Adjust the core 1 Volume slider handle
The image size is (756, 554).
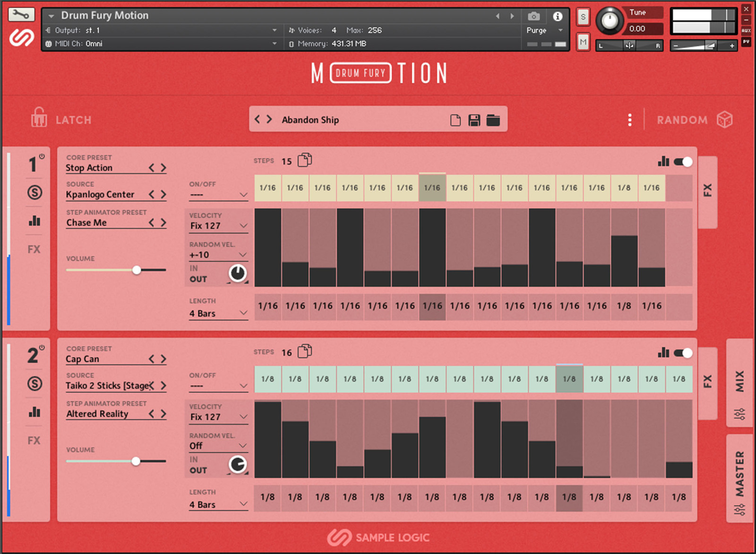tap(137, 270)
